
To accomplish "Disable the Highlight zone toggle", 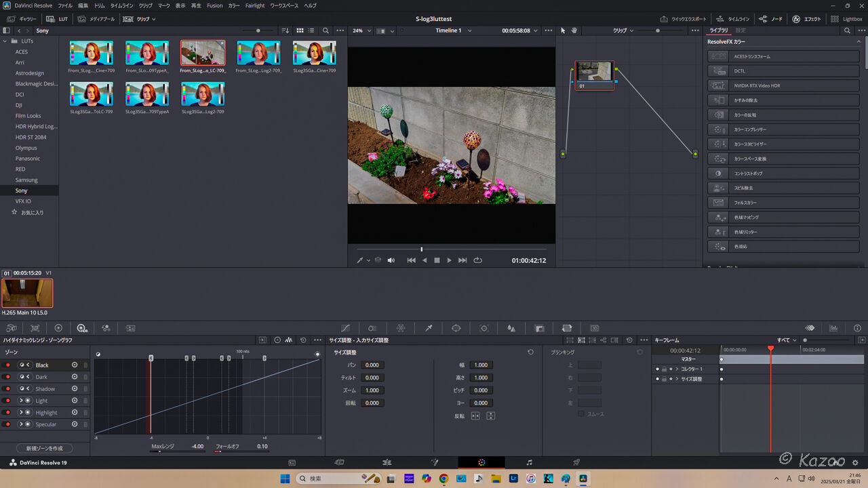I will coord(7,412).
